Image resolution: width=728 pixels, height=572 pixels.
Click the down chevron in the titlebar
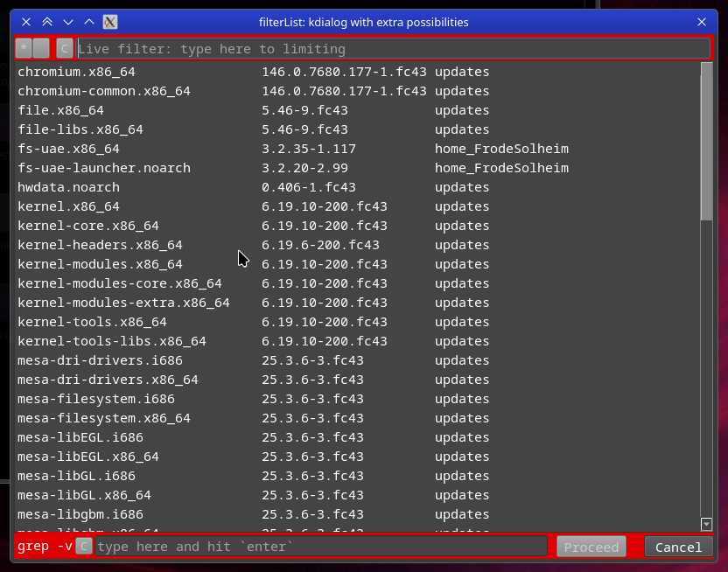click(x=68, y=22)
